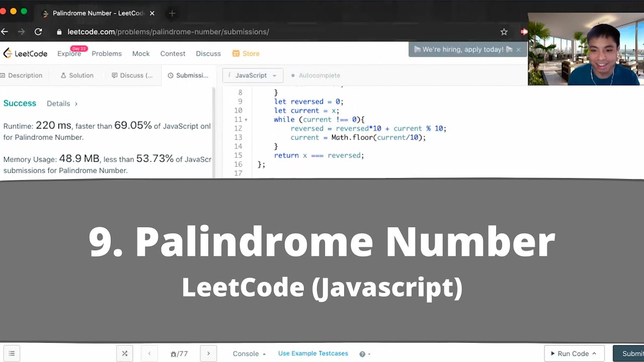This screenshot has width=644, height=362.
Task: Click the 48.9 MB memory usage value
Action: [79, 159]
